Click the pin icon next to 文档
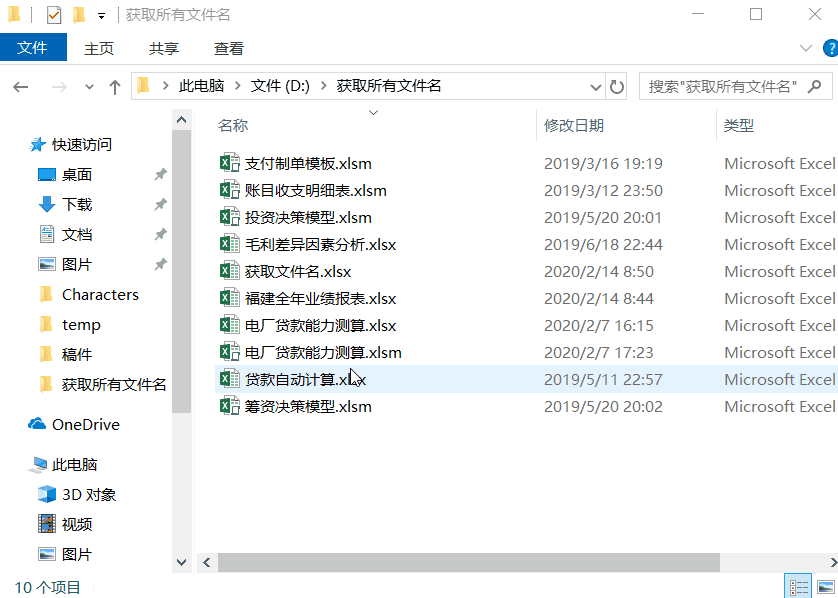838x598 pixels. tap(160, 235)
